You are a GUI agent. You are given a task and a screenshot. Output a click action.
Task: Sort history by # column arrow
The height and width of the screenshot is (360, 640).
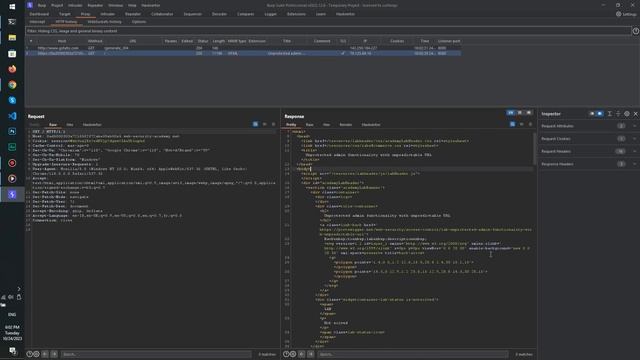pos(31,41)
